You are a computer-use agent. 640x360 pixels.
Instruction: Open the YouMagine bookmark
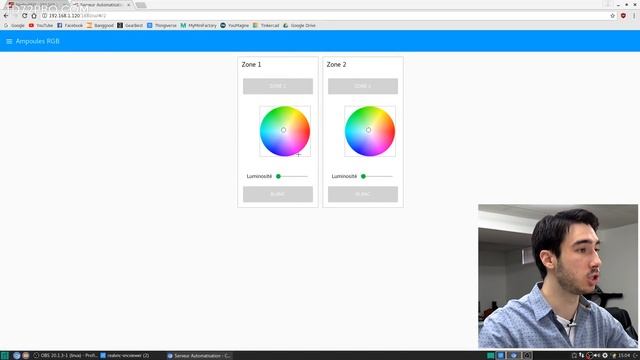point(235,25)
